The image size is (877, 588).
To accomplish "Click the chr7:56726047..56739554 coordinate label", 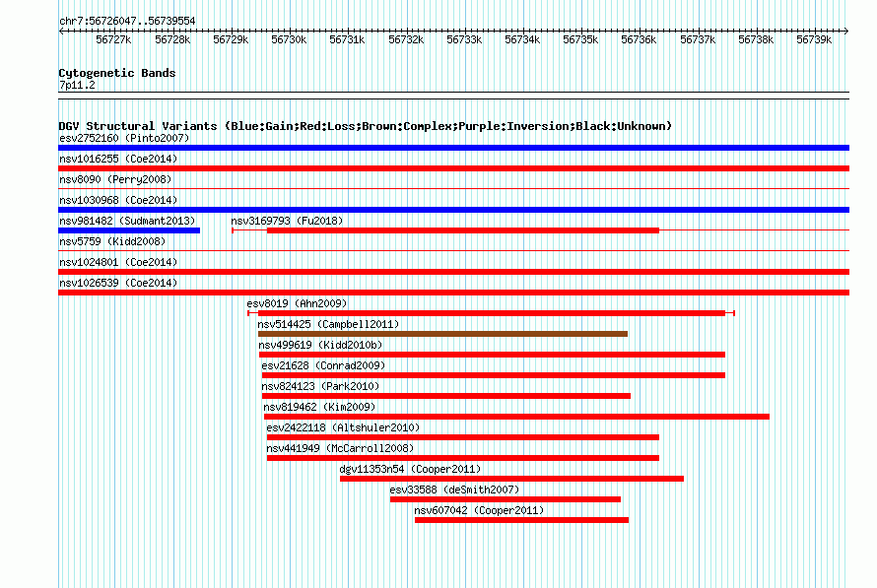I will [127, 22].
